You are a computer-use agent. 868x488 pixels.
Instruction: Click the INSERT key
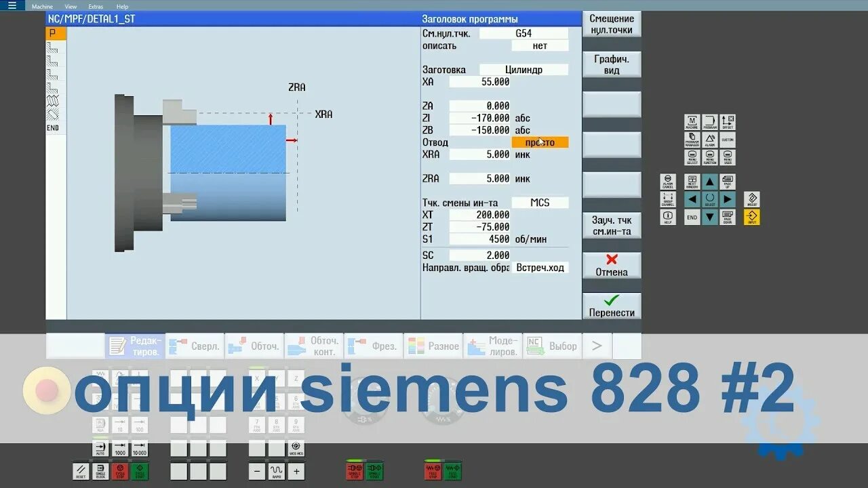[751, 199]
